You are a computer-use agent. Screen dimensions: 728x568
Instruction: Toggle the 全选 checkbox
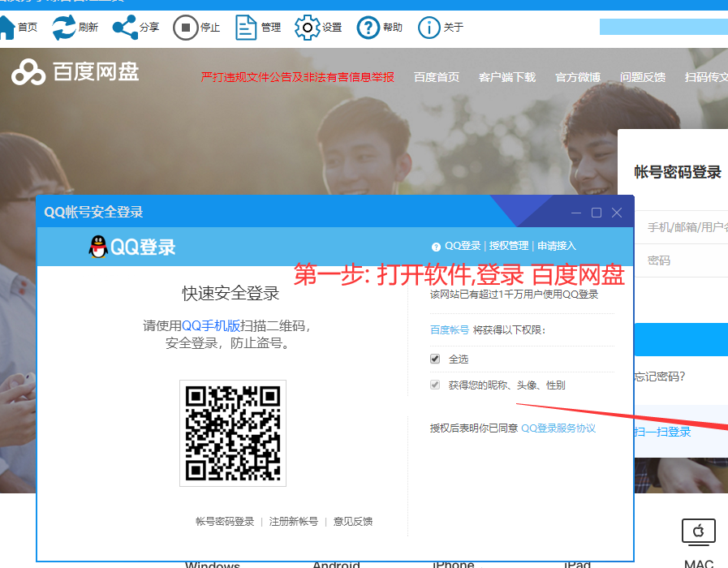click(x=435, y=359)
